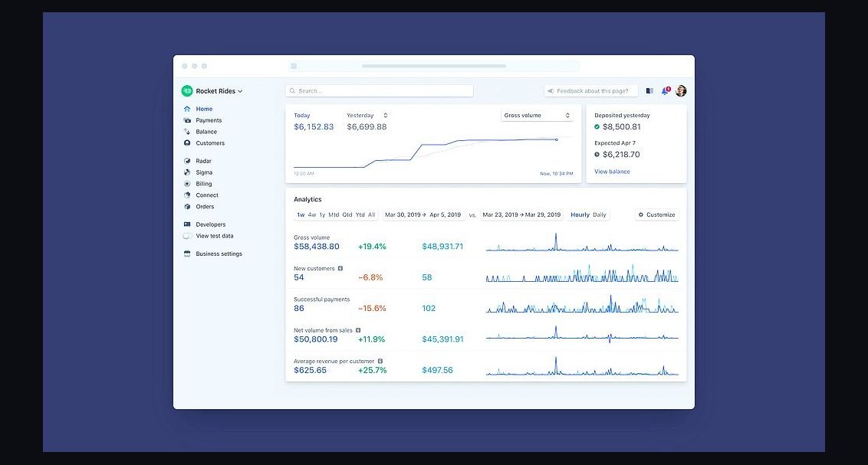Click the New customers info icon
This screenshot has width=868, height=465.
(340, 268)
